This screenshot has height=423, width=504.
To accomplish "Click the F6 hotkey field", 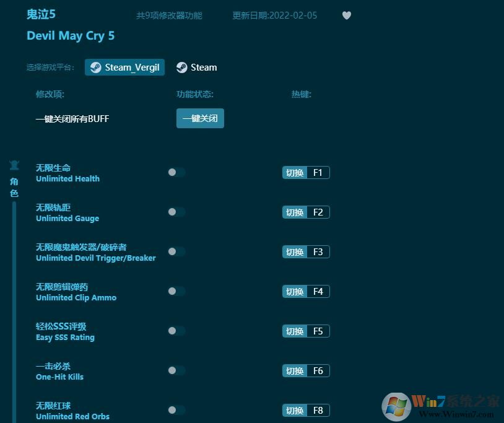I will [318, 370].
